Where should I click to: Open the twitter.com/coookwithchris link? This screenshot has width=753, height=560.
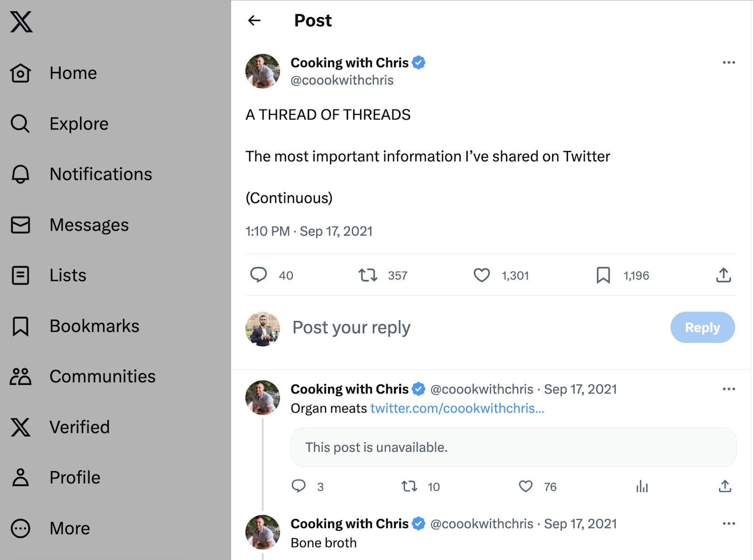point(457,408)
